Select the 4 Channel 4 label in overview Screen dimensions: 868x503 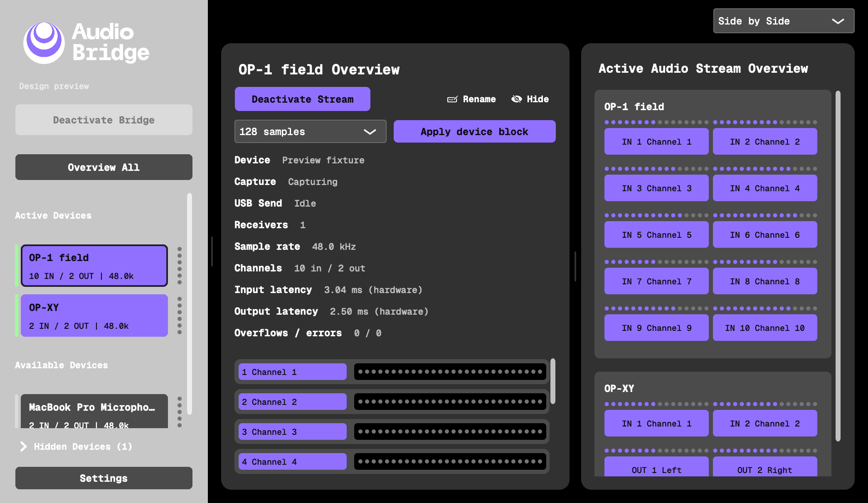293,461
